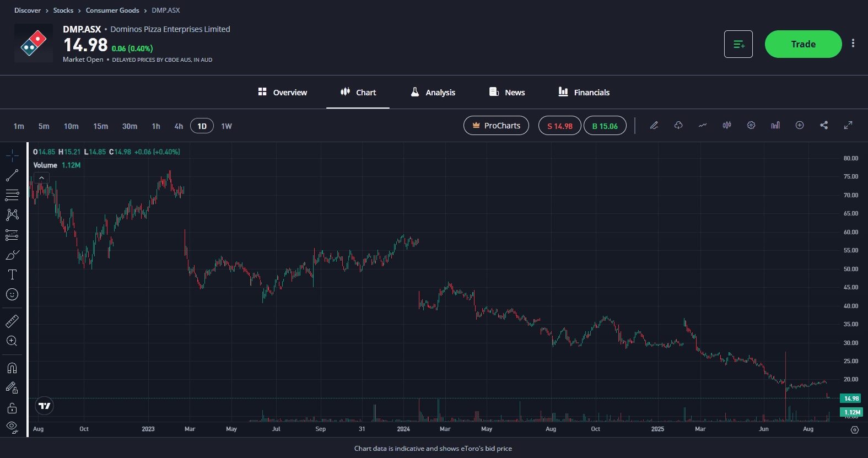Hide all drawings with eye icon
The width and height of the screenshot is (868, 458).
point(12,427)
